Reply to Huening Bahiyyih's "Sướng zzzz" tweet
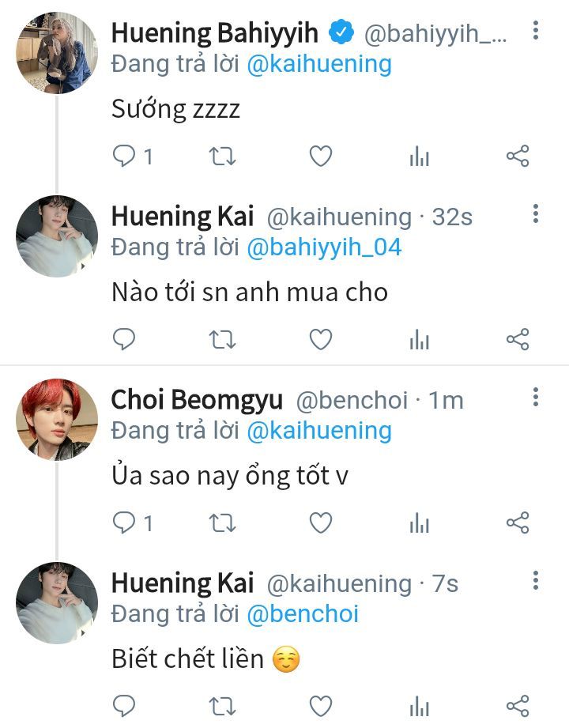 [x=125, y=157]
